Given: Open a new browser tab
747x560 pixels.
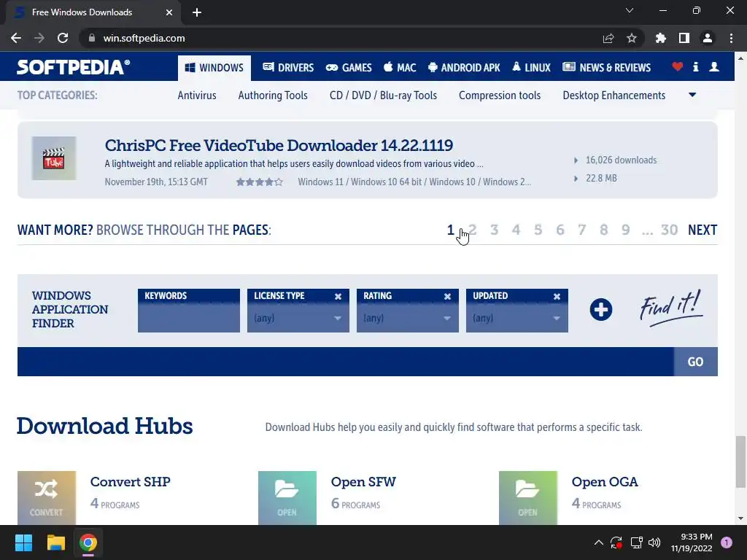Looking at the screenshot, I should tap(197, 12).
